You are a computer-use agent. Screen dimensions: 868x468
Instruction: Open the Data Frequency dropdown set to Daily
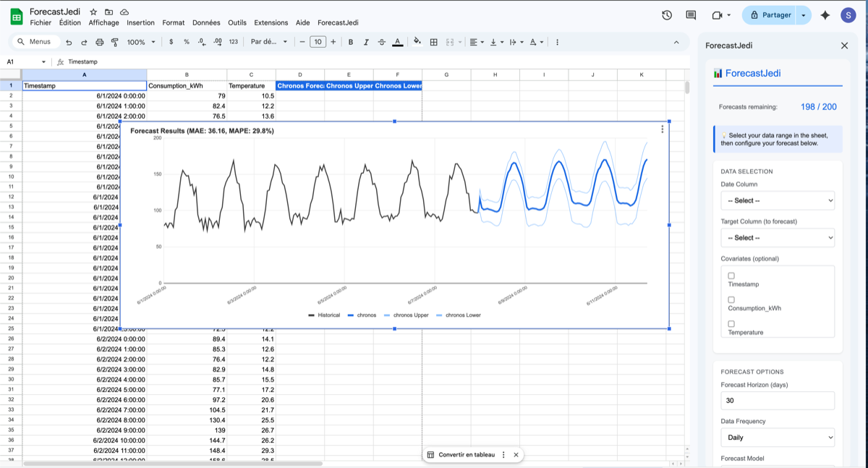(777, 437)
